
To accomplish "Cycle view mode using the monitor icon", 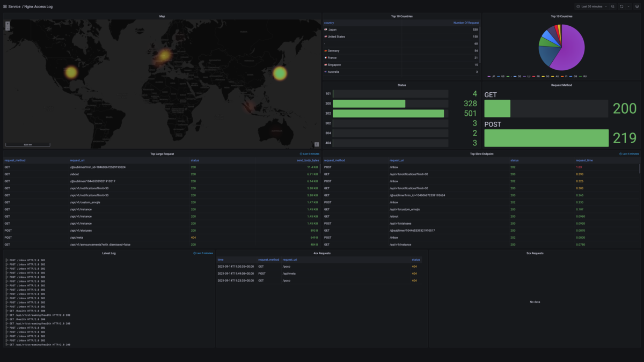I will click(637, 6).
